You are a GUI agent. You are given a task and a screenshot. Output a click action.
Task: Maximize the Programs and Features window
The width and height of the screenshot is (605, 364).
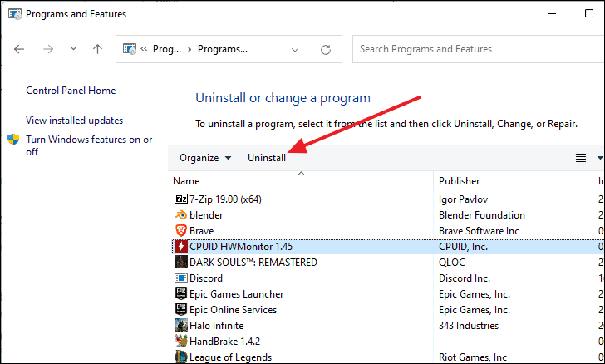tap(589, 13)
